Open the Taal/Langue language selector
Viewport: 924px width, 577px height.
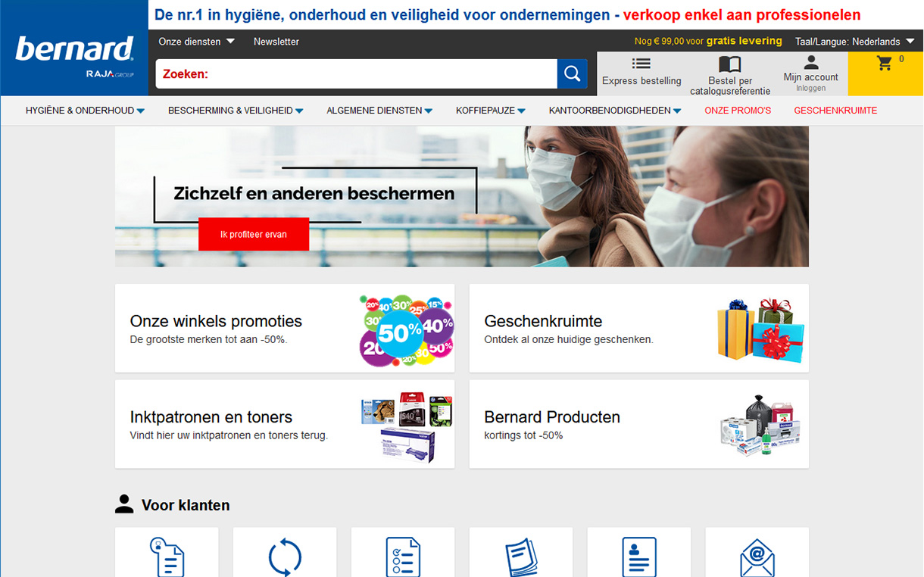click(x=854, y=42)
